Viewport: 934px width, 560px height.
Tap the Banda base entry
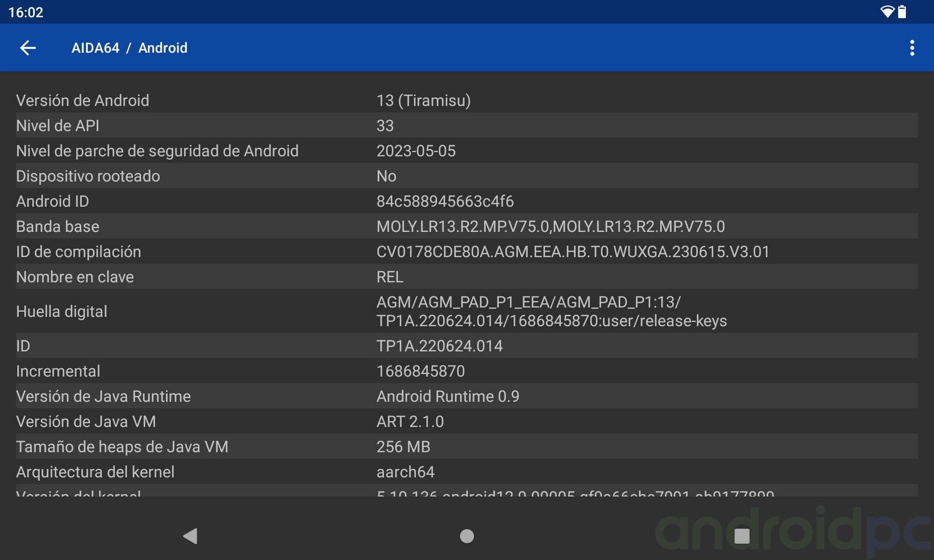pyautogui.click(x=195, y=226)
